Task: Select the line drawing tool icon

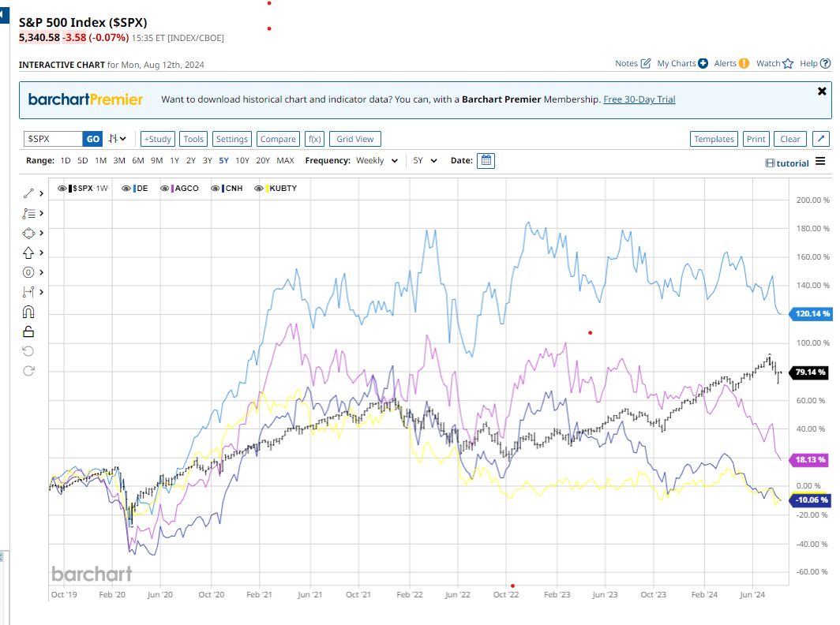Action: [28, 193]
